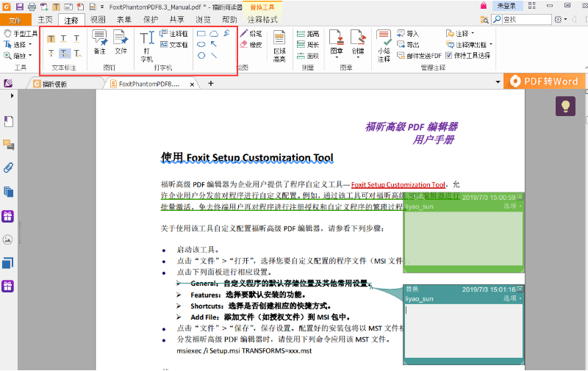Open the advanced search folder icon

[484, 20]
